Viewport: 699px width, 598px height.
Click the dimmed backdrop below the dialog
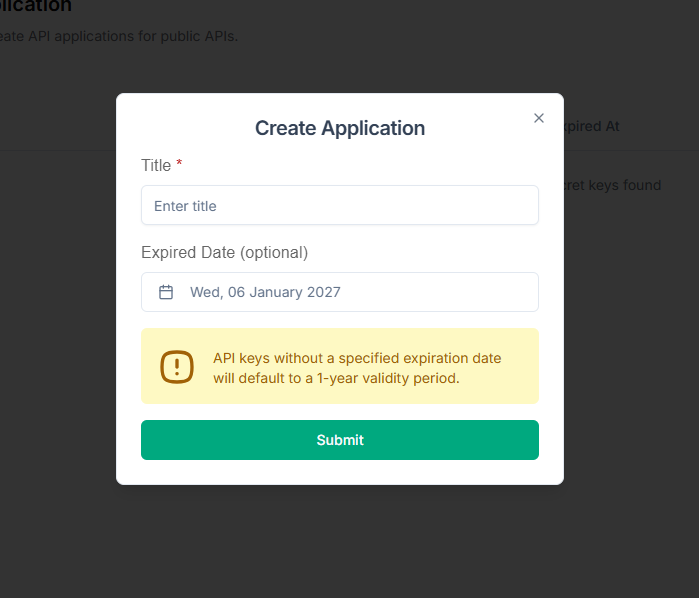(340, 540)
